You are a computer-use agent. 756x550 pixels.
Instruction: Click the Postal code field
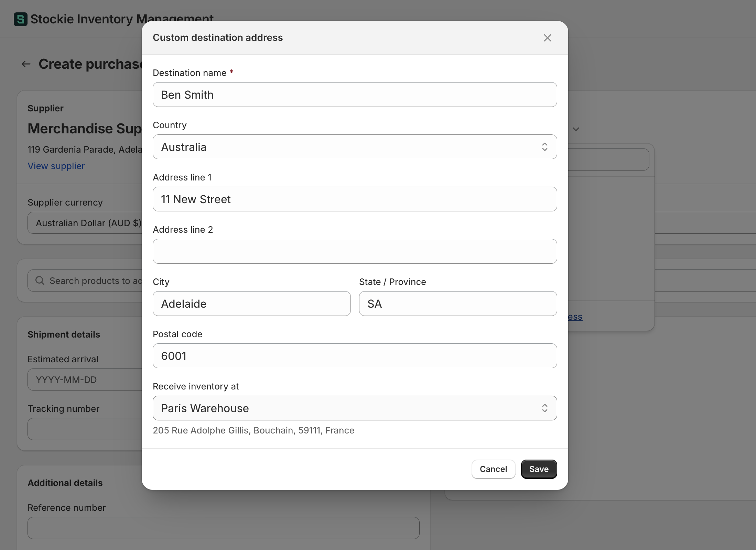point(355,356)
